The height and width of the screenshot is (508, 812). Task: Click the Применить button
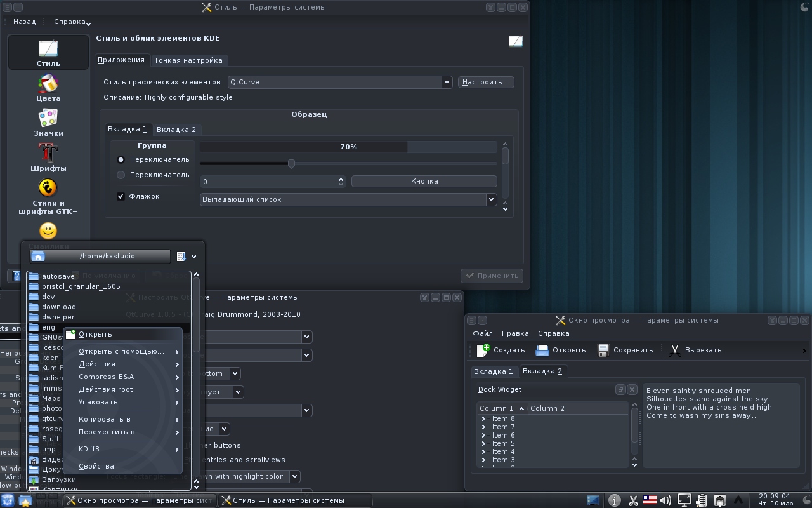click(x=492, y=276)
